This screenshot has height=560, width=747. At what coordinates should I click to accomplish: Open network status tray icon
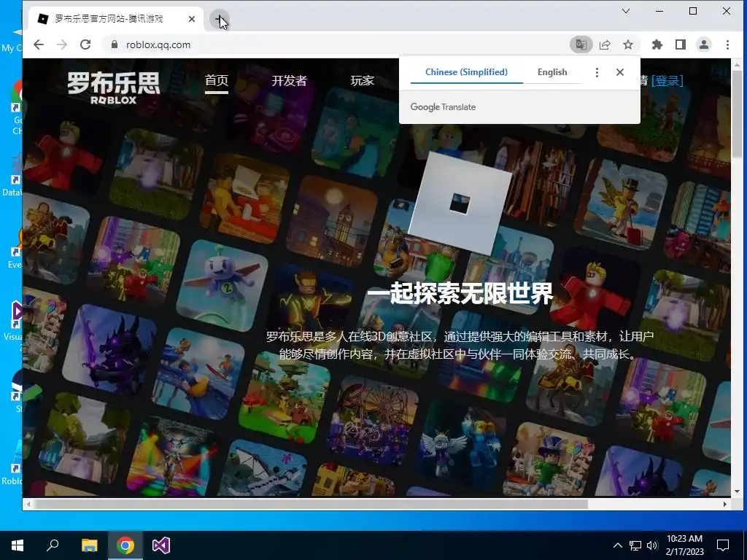tap(635, 545)
